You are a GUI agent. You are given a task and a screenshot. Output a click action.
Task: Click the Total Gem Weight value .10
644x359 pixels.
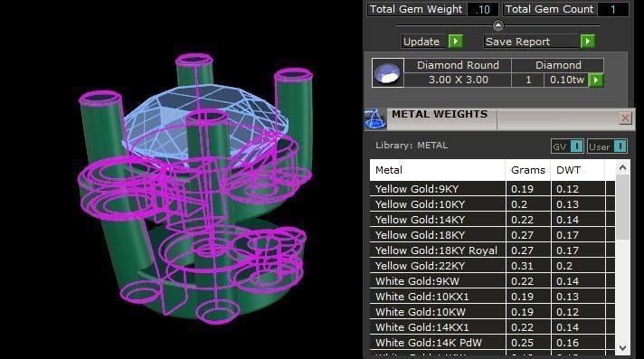click(x=483, y=9)
